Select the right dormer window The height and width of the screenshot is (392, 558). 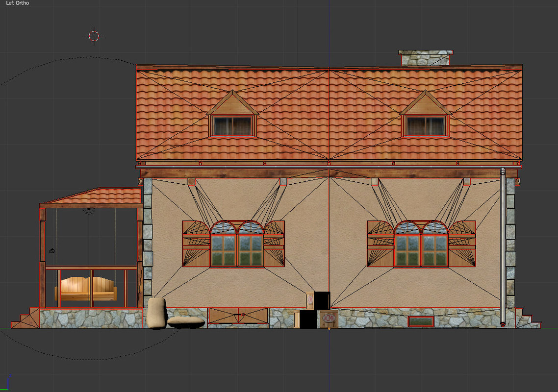coord(426,125)
